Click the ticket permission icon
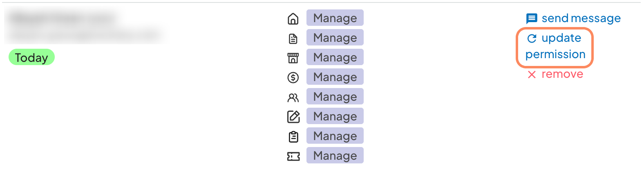644x172 pixels. pyautogui.click(x=293, y=156)
